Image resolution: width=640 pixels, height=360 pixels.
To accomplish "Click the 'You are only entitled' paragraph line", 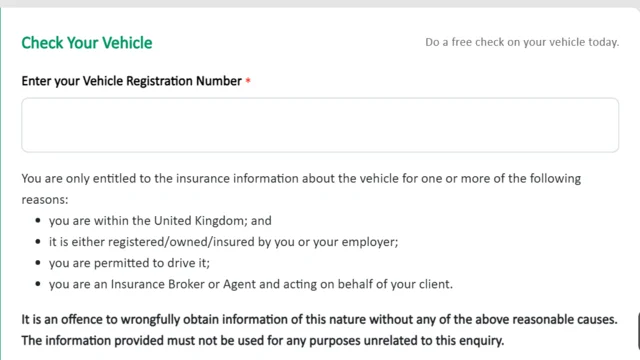I will tap(301, 179).
